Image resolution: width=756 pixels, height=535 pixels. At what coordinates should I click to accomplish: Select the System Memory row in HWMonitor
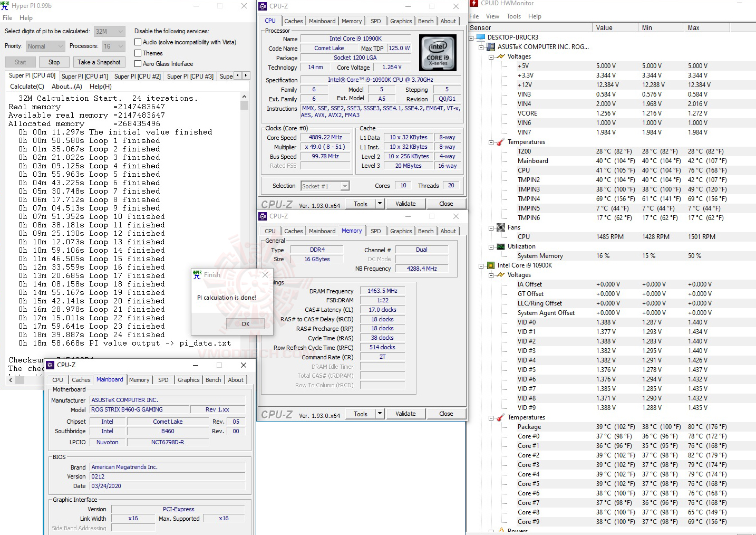tap(612, 256)
